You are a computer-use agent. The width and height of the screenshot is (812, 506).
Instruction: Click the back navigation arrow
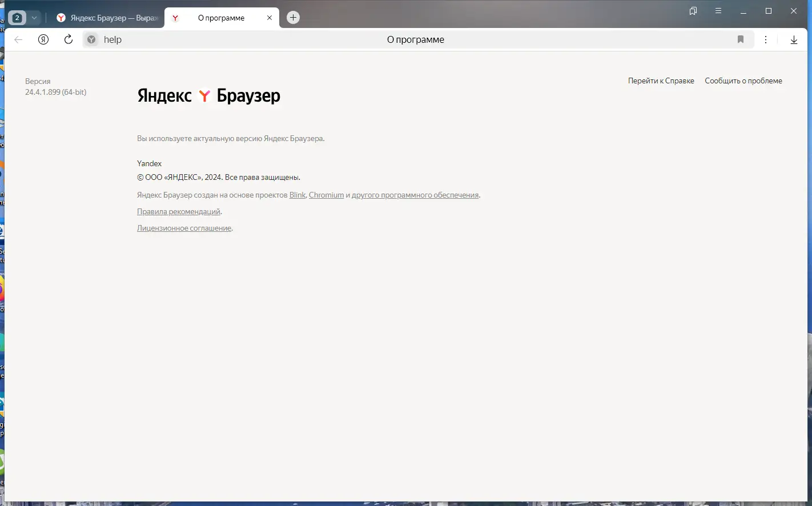(x=18, y=39)
